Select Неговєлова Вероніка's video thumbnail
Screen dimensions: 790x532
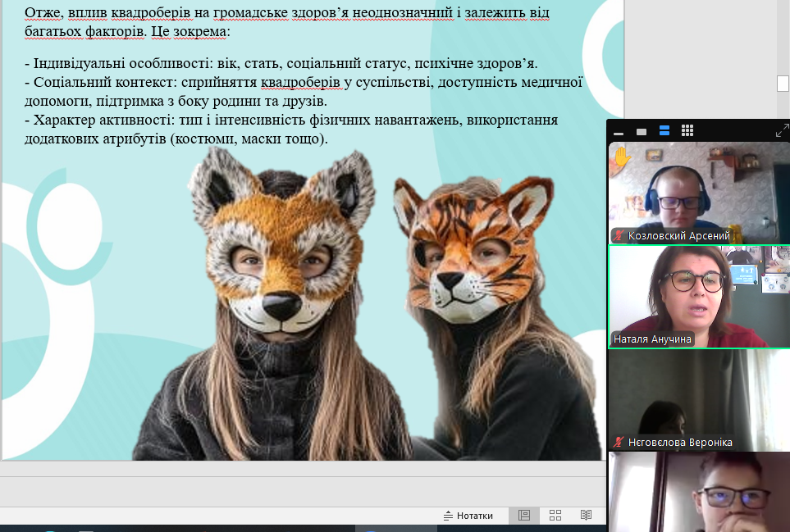coord(699,400)
